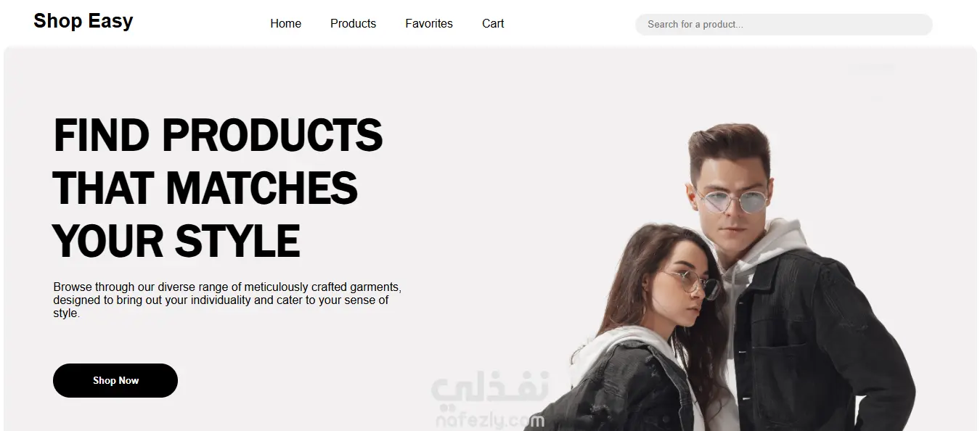Click the 'Browse through our diverse range' paragraph
The width and height of the screenshot is (980, 431).
(227, 300)
